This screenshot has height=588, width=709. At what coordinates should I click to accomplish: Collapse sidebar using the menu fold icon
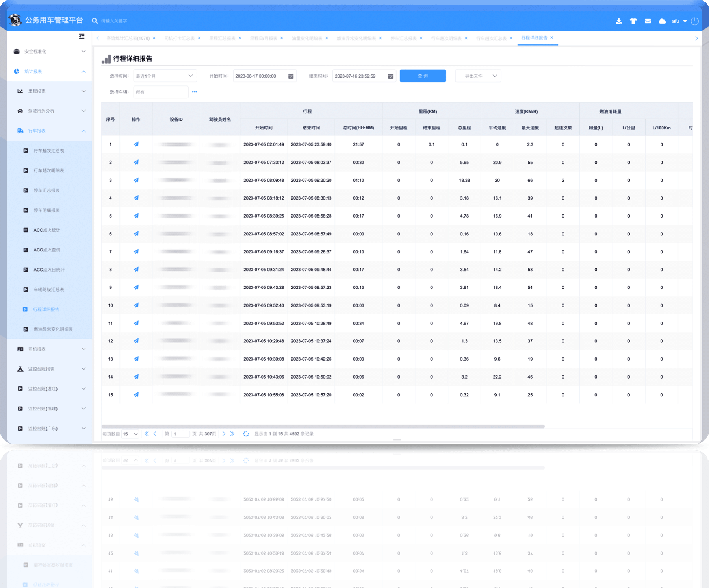(82, 36)
